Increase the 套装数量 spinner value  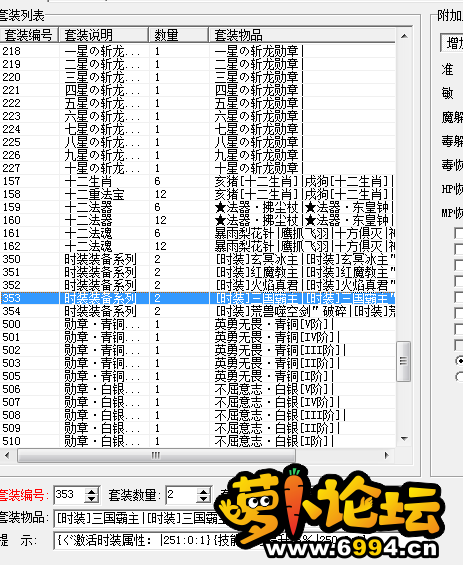[204, 491]
